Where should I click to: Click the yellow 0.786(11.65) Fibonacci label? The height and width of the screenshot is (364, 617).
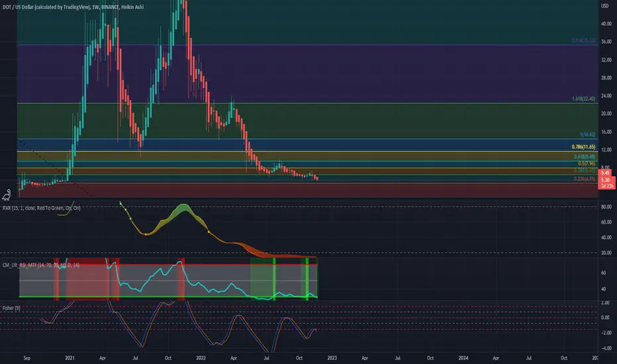point(583,147)
